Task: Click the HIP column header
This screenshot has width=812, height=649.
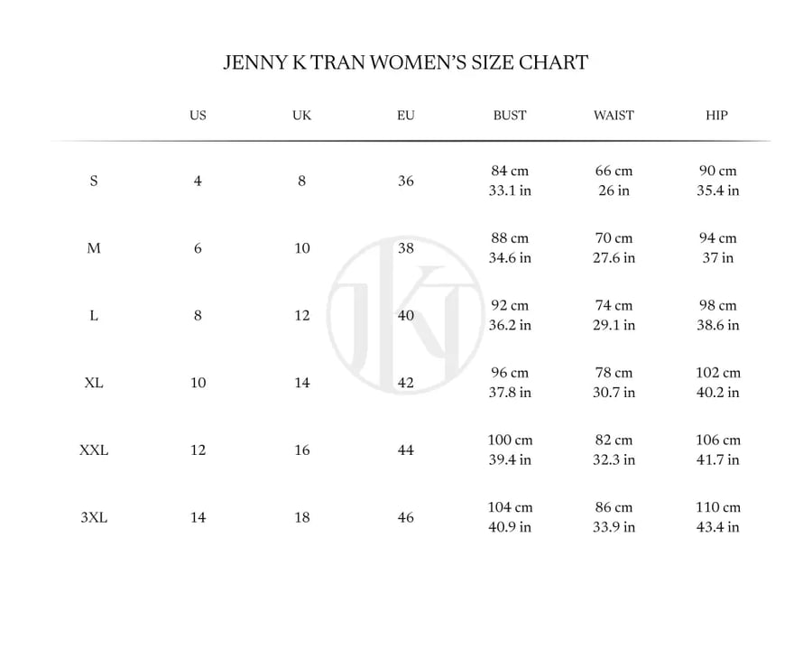Action: coord(717,115)
